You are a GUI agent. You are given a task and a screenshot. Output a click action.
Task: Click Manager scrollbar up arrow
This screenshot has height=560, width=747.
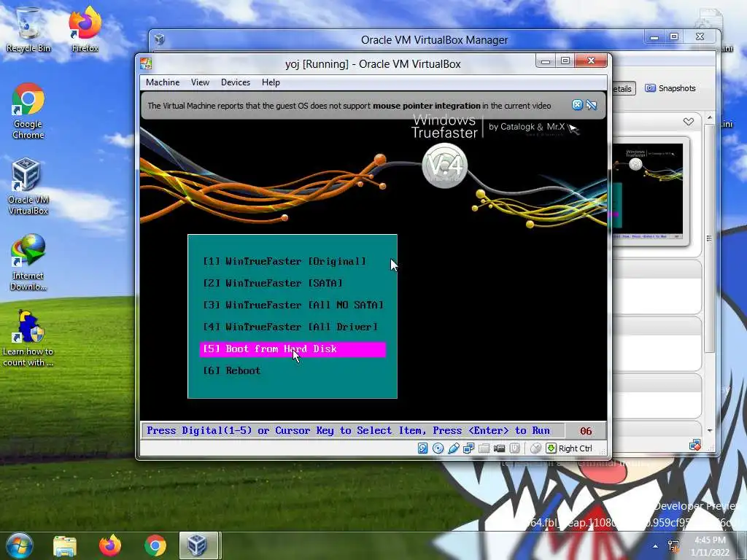tap(710, 117)
